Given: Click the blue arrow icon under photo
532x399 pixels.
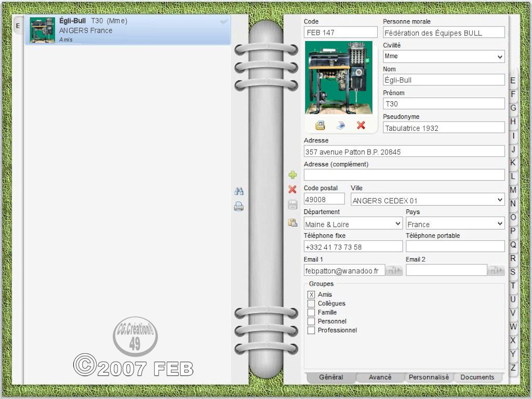Looking at the screenshot, I should [341, 126].
